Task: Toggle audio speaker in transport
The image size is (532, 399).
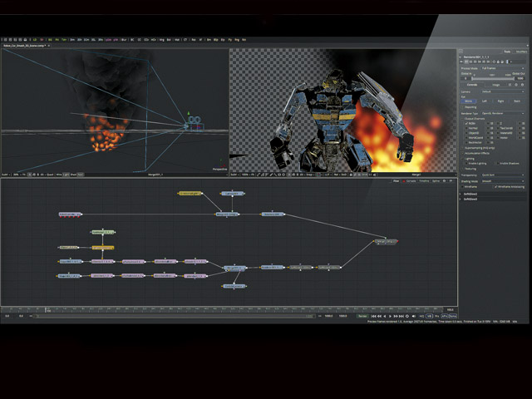Action: coord(414,316)
